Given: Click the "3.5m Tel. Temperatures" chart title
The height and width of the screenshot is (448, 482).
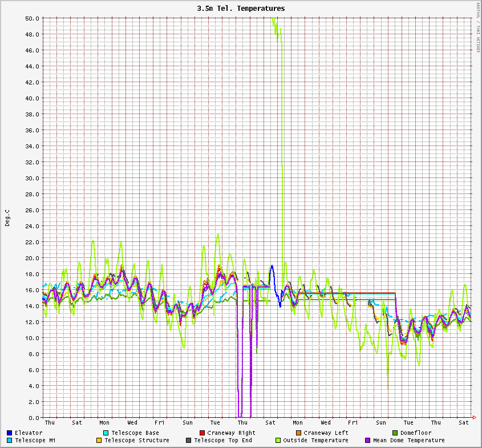Looking at the screenshot, I should (x=241, y=9).
